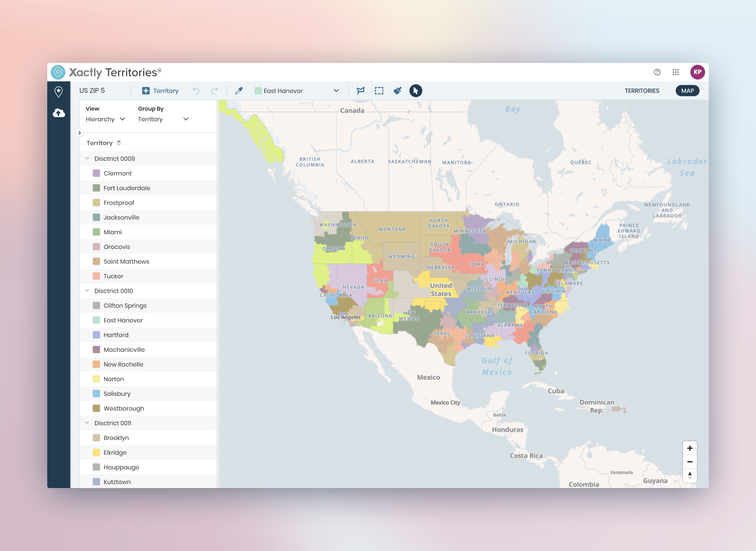Click the map pin star sidebar icon
The image size is (756, 551).
[x=59, y=92]
